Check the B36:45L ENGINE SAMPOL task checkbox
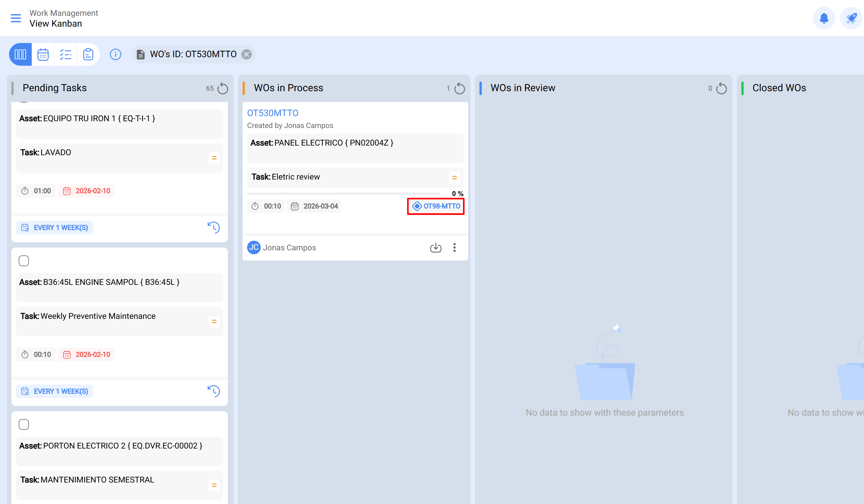The width and height of the screenshot is (864, 504). point(24,261)
